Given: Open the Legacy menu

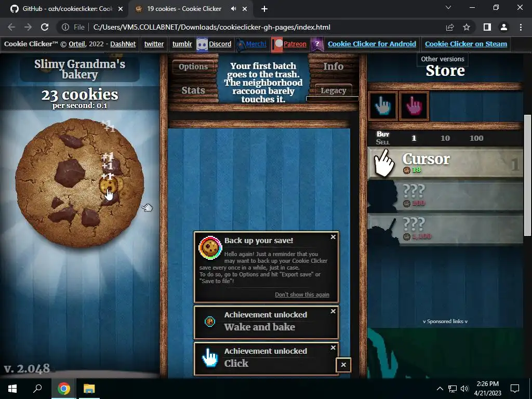Looking at the screenshot, I should [x=333, y=90].
